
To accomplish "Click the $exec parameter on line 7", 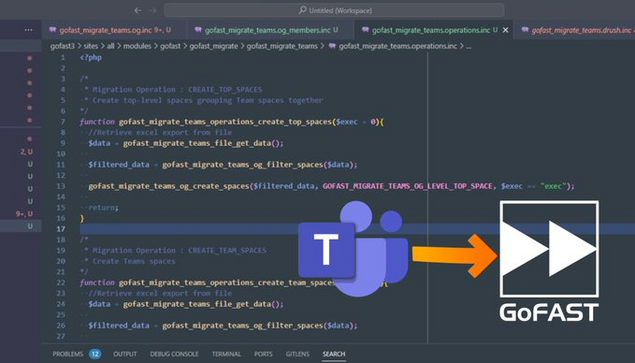I will tap(347, 122).
